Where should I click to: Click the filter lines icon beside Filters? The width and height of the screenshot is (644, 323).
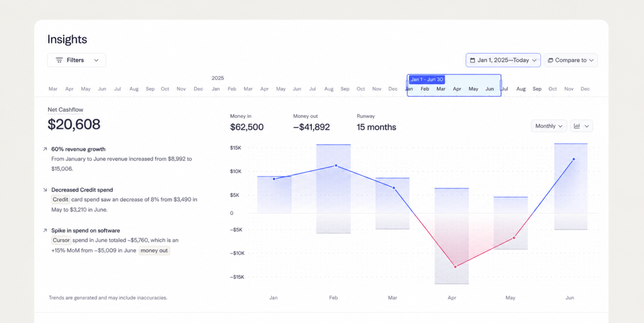(x=59, y=60)
